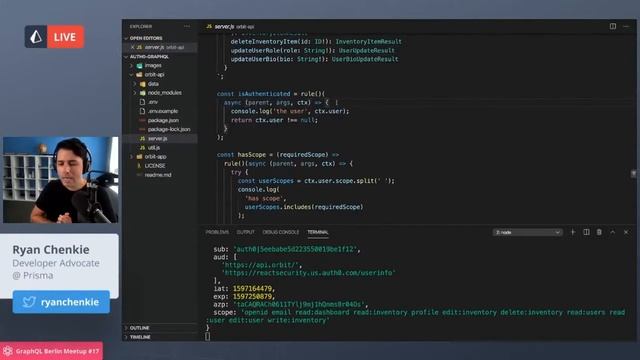Click the updateUserBio mutation line

coord(315,59)
